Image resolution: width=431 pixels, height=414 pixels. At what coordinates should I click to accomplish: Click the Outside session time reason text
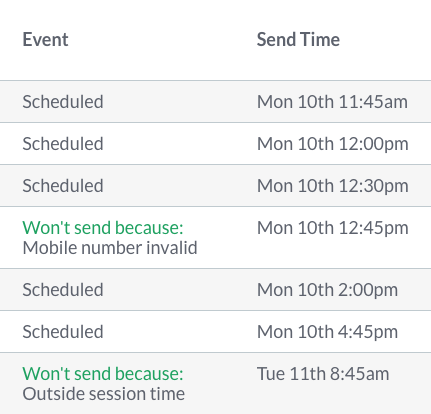pos(104,394)
